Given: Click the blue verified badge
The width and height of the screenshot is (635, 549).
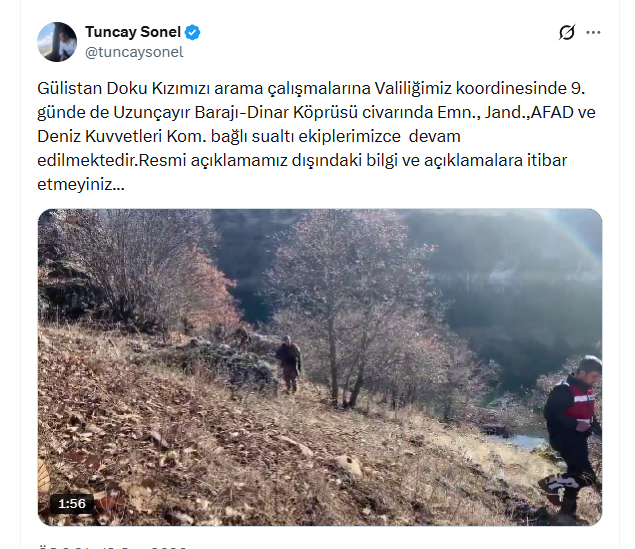Looking at the screenshot, I should (x=192, y=32).
